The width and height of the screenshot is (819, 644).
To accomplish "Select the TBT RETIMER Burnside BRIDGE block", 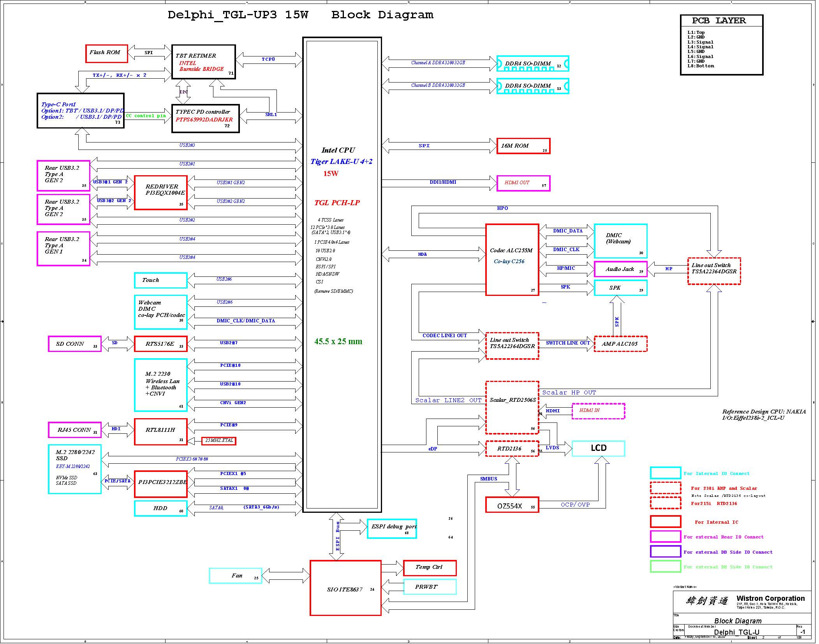I will (x=204, y=62).
